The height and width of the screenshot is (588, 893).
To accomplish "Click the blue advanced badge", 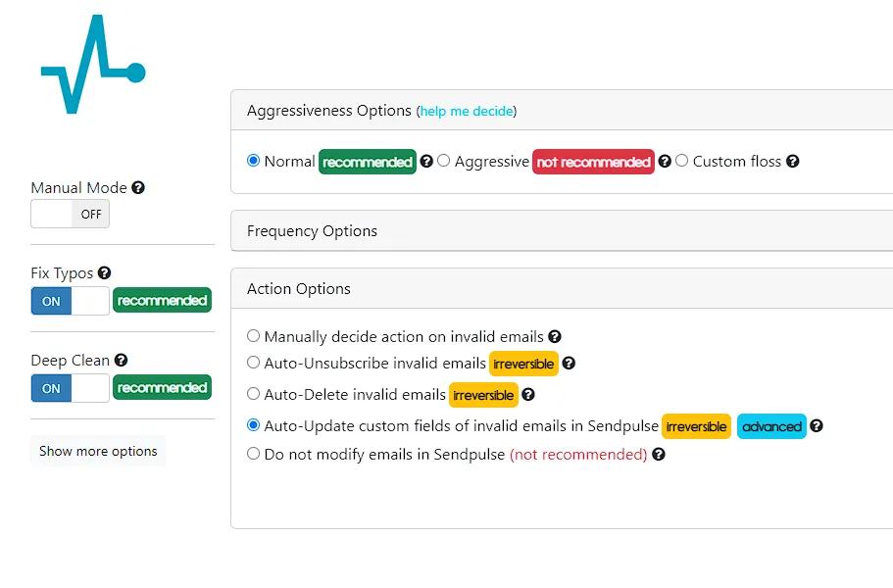I will click(771, 426).
